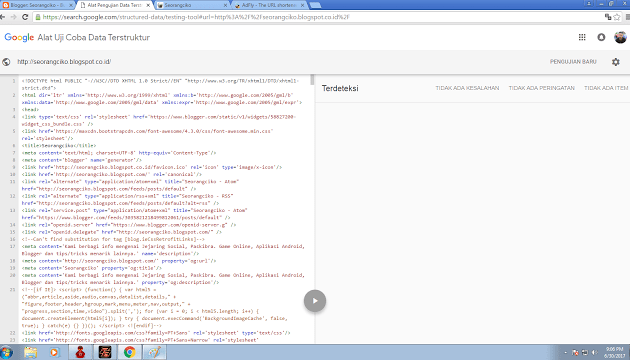Viewport: 630px width, 360px height.
Task: Switch to the Blogger: Seorangciko tab
Action: click(x=37, y=5)
